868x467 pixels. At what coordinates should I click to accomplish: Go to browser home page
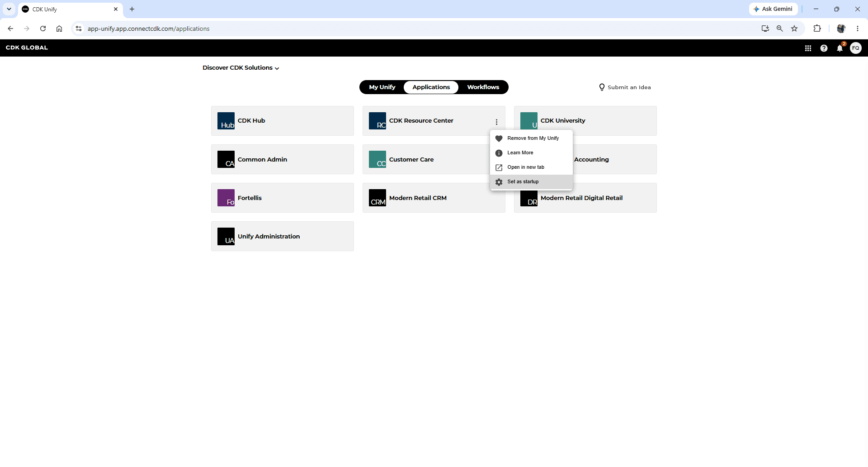pos(59,29)
